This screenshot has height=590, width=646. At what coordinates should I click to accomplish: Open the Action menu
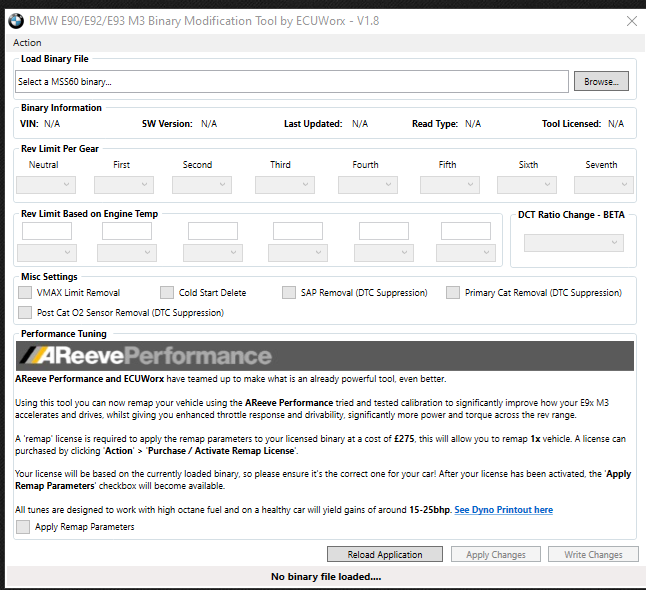point(27,43)
